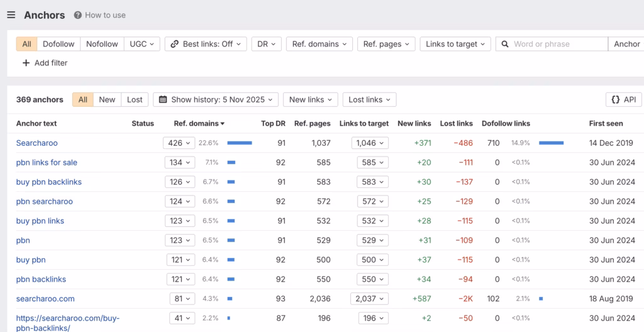The height and width of the screenshot is (332, 644).
Task: Click the Add filter button
Action: tap(45, 63)
